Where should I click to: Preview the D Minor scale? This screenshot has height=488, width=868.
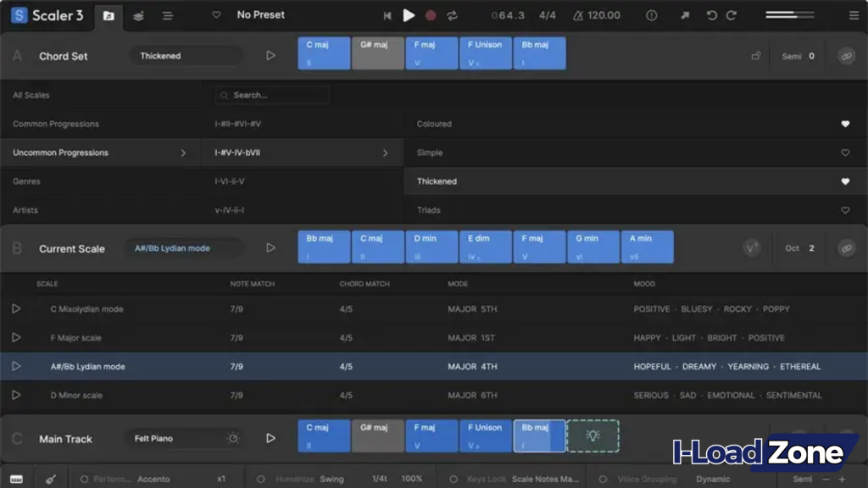tap(16, 395)
